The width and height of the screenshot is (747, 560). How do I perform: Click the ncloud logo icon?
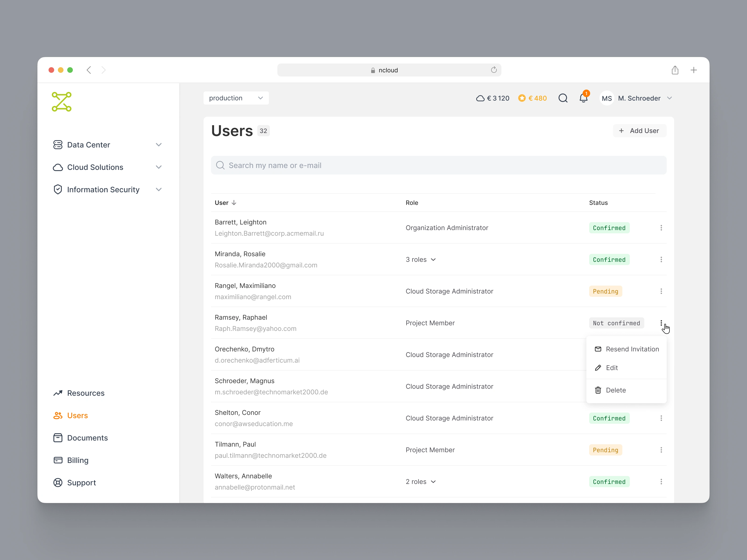(61, 101)
